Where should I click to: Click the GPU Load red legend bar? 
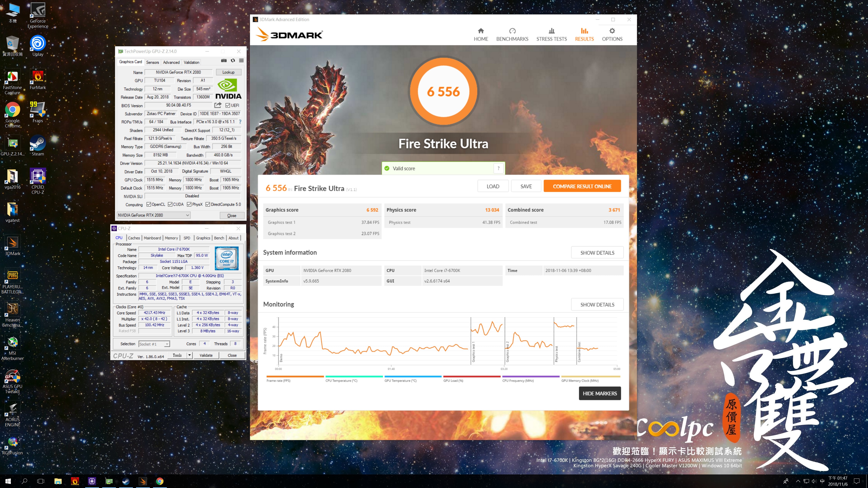[472, 377]
